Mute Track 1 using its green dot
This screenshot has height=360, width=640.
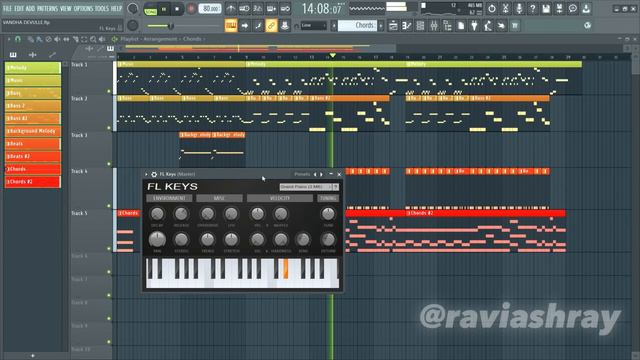point(109,91)
